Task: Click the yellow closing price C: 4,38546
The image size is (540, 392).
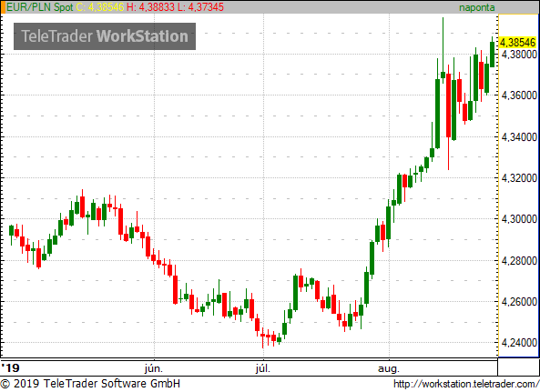Action: coord(99,7)
